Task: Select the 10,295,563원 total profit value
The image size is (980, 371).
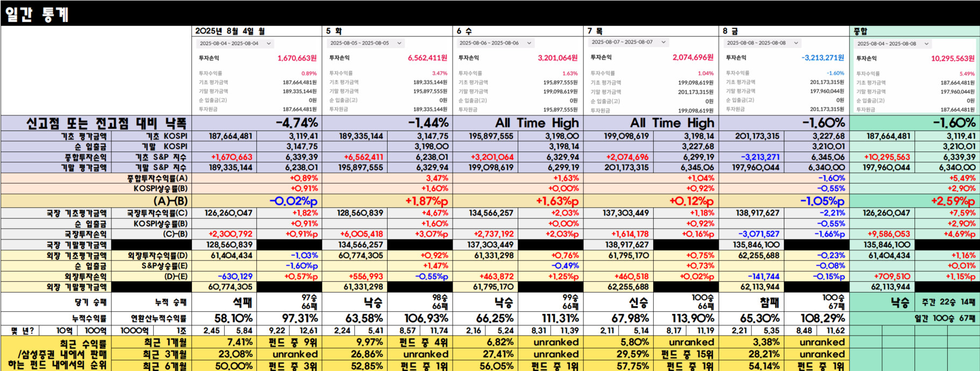Action: click(953, 59)
